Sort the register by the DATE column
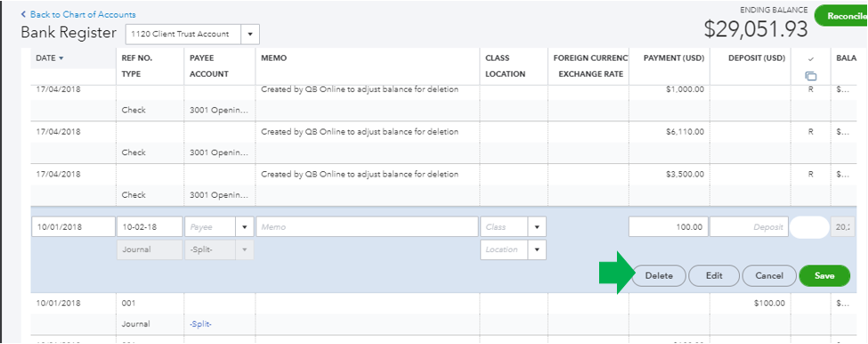 tap(49, 58)
